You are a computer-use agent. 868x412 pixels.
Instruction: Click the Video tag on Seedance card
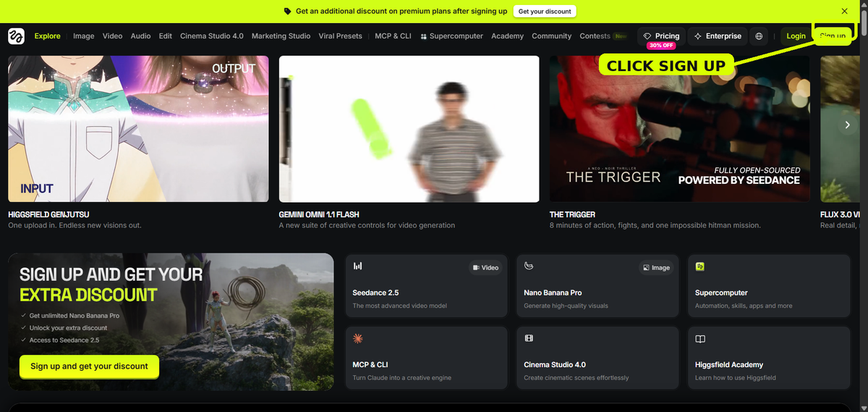pyautogui.click(x=485, y=268)
